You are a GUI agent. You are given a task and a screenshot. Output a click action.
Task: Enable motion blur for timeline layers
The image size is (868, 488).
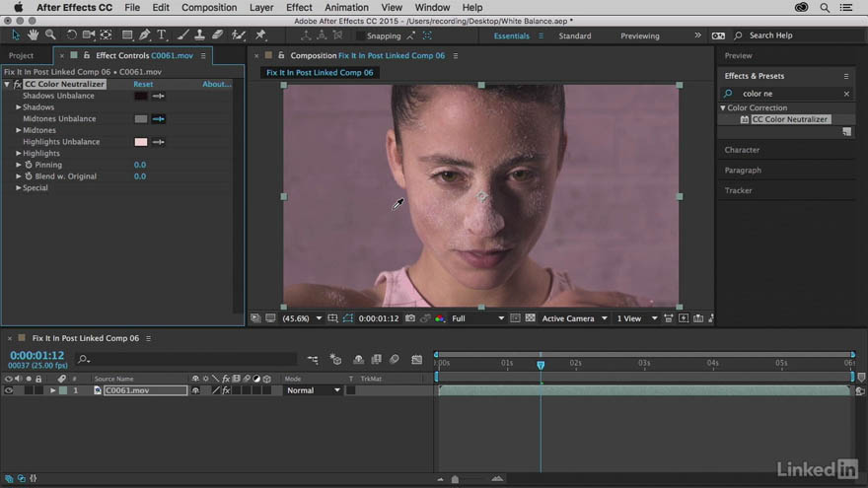(x=395, y=360)
